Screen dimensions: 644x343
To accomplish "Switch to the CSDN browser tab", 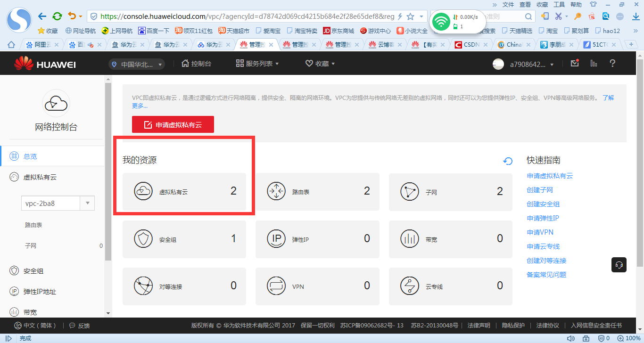I will coord(471,45).
